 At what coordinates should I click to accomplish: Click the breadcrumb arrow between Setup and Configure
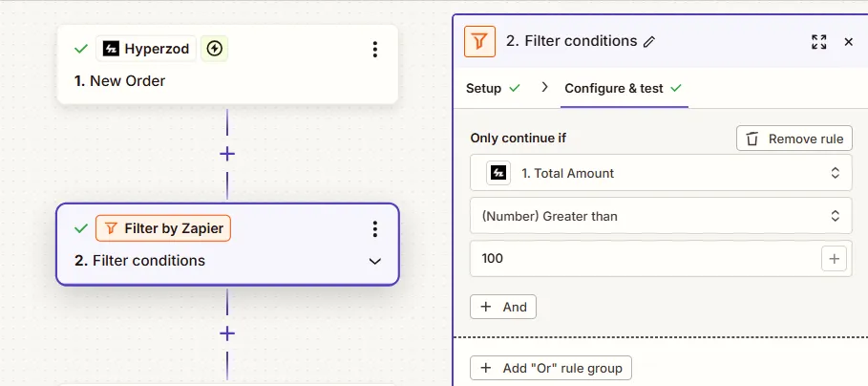pos(544,87)
